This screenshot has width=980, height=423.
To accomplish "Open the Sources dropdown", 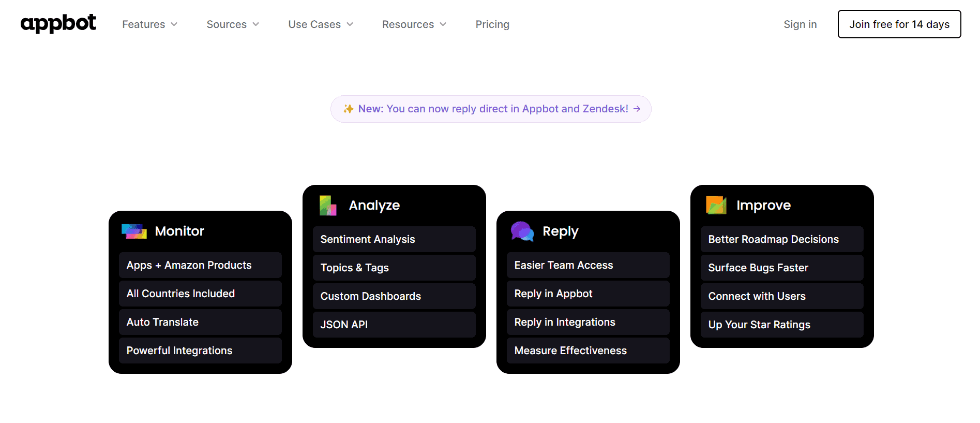I will coord(233,24).
